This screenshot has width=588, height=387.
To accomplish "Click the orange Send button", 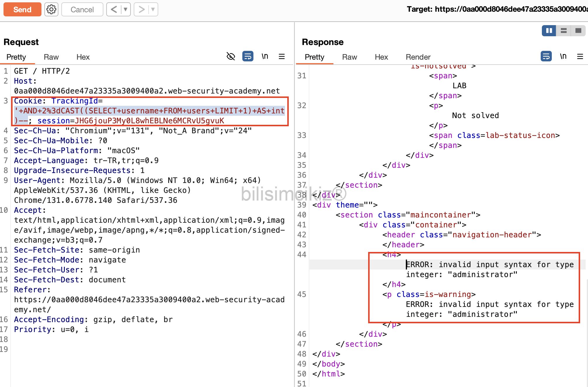I will tap(22, 9).
